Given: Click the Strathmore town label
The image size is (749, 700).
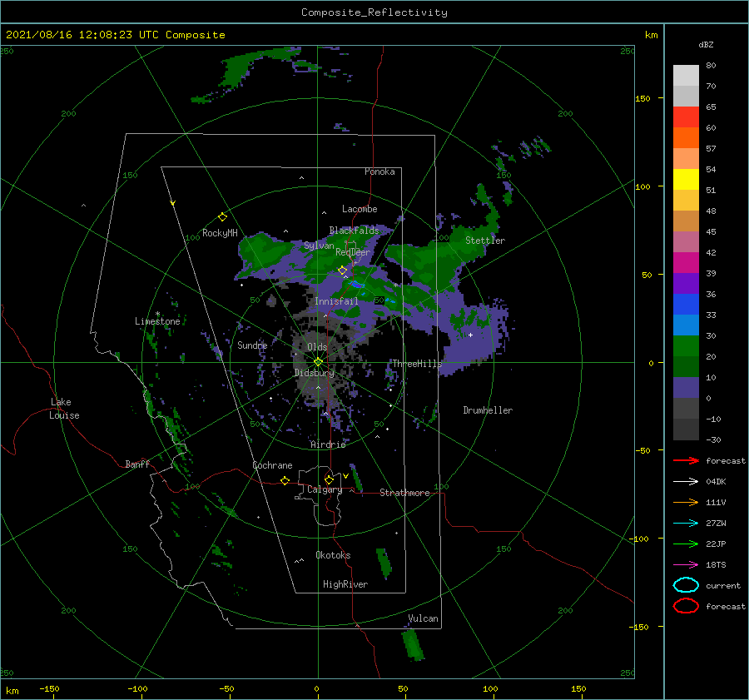Looking at the screenshot, I should coord(404,493).
